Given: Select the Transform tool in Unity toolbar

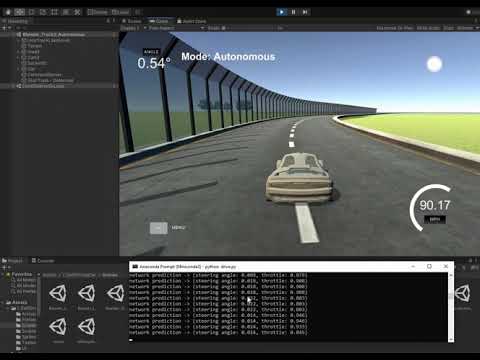Looking at the screenshot, I should click(x=66, y=12).
